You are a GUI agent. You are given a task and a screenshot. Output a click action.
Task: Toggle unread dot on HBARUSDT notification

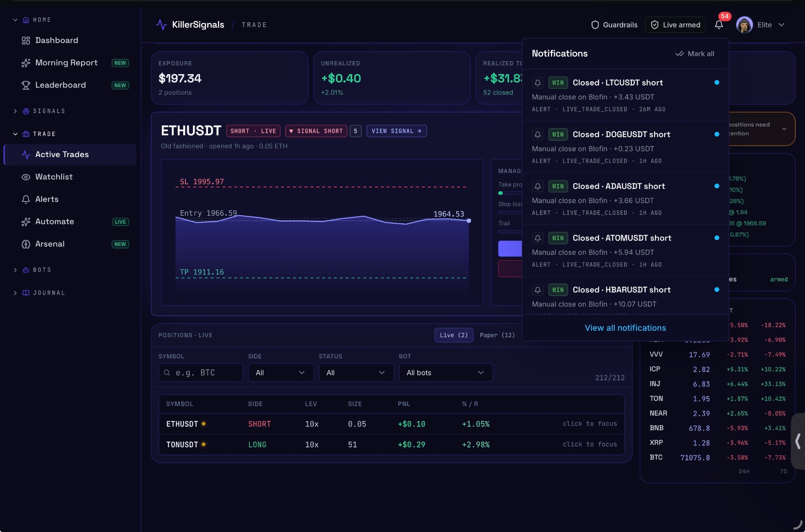[717, 289]
